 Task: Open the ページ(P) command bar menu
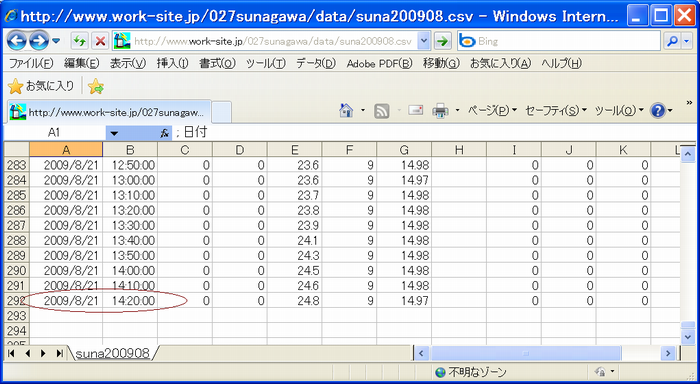coord(492,110)
